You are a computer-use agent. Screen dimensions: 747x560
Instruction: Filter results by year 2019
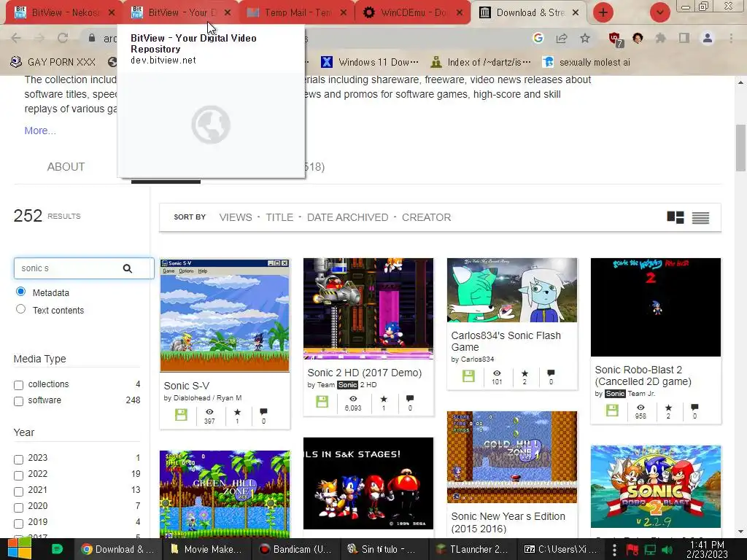(18, 524)
